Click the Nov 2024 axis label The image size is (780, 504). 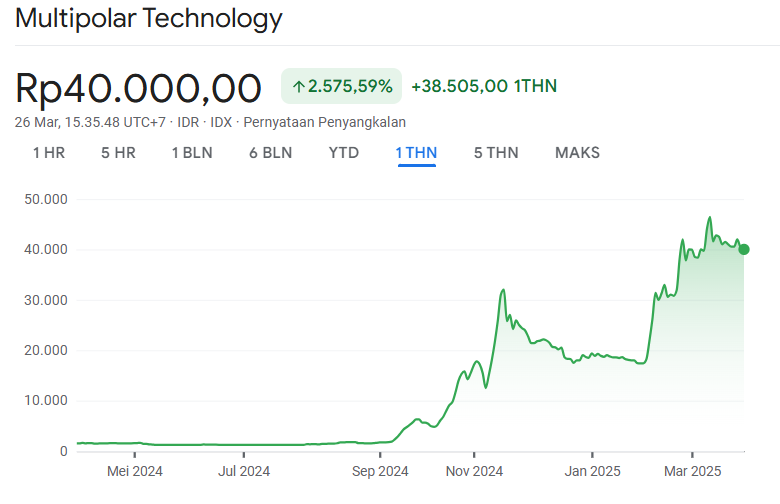474,471
